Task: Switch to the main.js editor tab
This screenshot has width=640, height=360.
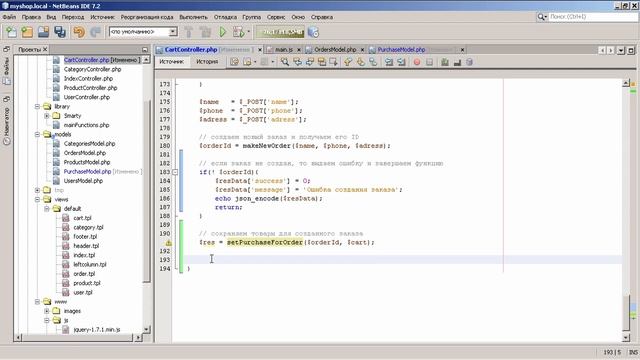Action: [x=284, y=49]
